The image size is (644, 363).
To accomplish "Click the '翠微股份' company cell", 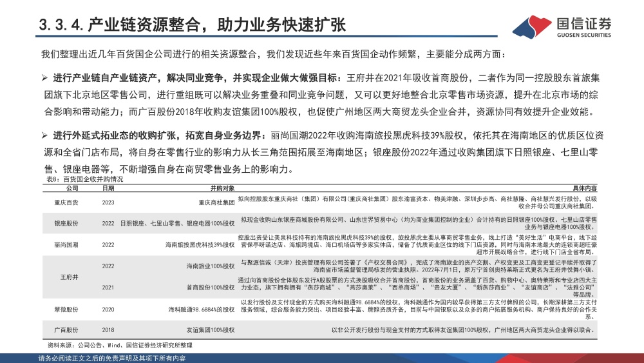I will (x=66, y=309).
